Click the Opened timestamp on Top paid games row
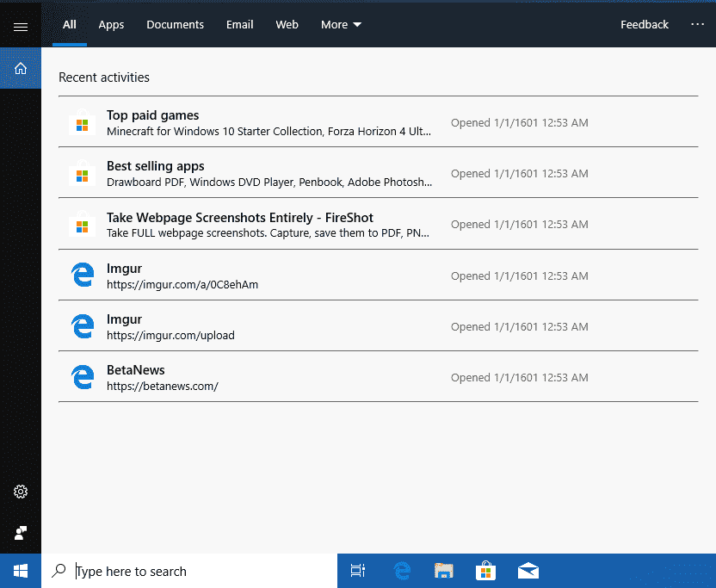The height and width of the screenshot is (588, 716). [520, 122]
